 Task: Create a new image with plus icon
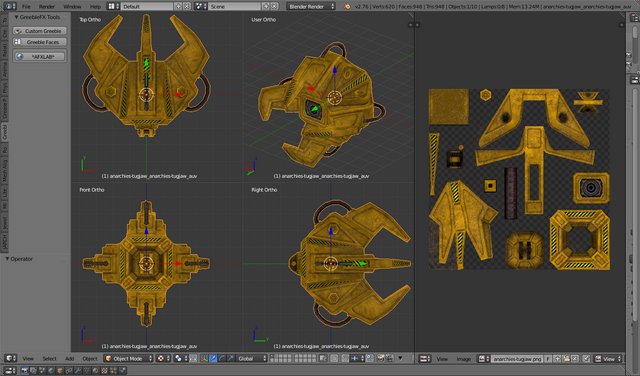557,359
